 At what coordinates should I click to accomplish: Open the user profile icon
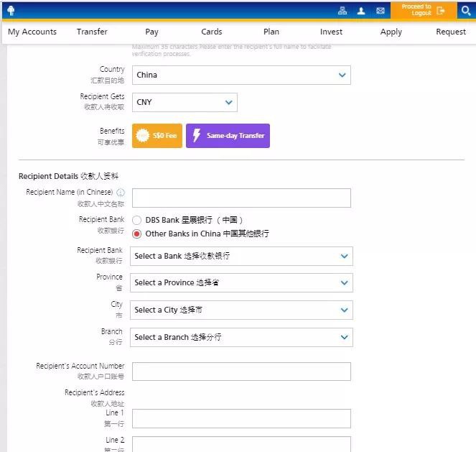click(x=361, y=11)
